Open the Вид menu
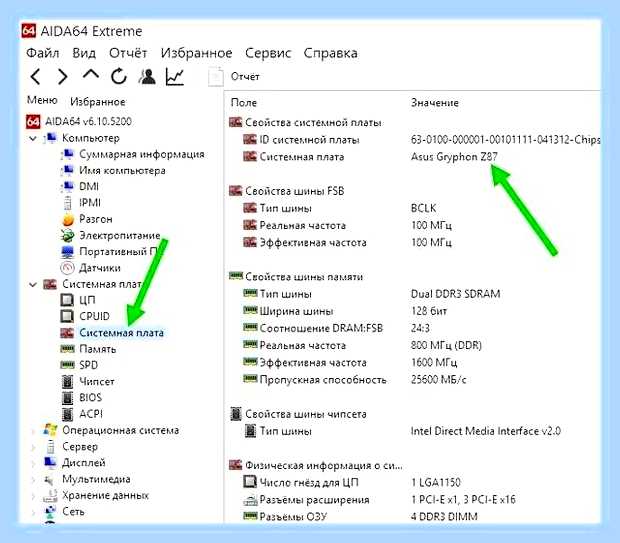Viewport: 620px width, 543px height. (84, 53)
